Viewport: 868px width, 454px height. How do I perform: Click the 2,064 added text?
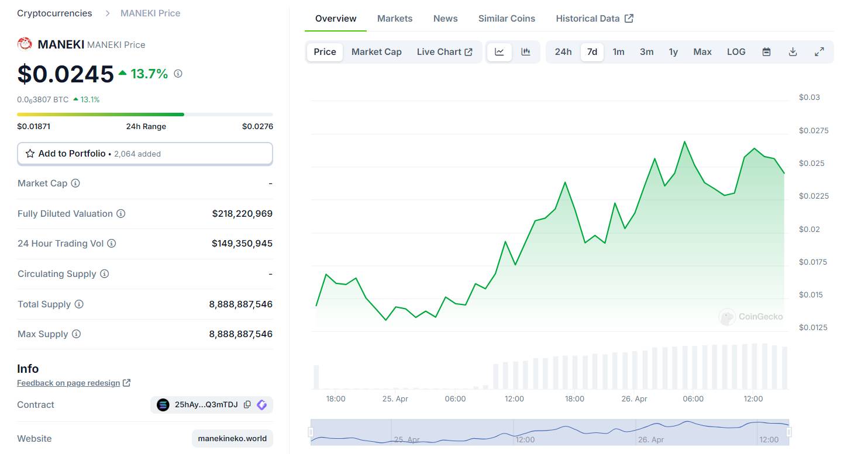pos(137,154)
